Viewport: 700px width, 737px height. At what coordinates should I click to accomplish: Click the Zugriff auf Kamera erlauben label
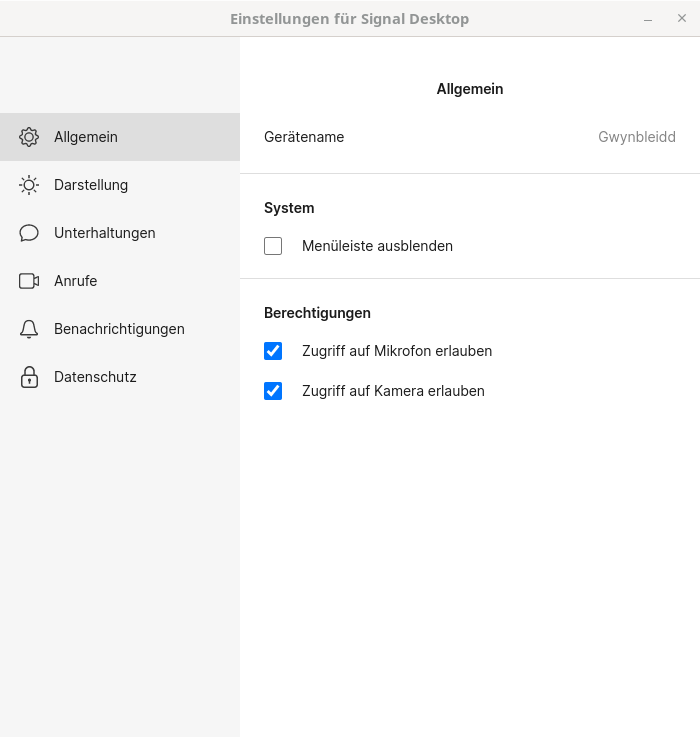pyautogui.click(x=393, y=391)
